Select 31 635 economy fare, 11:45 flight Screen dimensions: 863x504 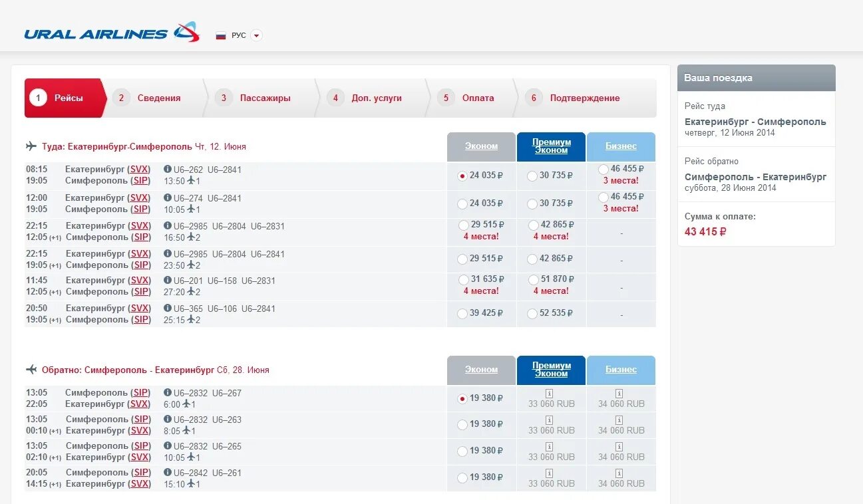tap(464, 280)
